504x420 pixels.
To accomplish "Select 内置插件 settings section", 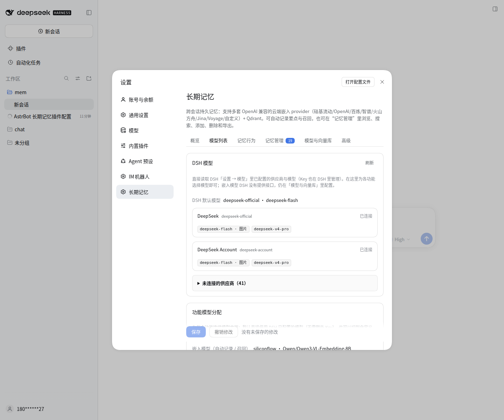I will click(145, 146).
